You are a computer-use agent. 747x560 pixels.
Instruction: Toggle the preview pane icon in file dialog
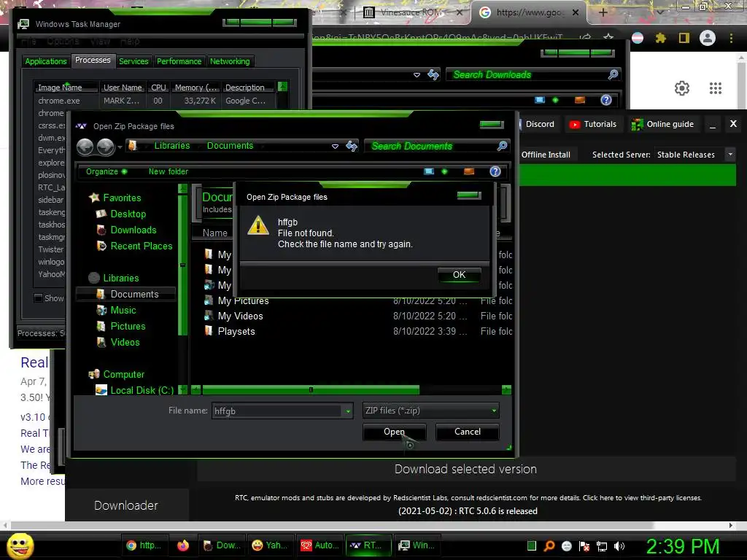(469, 171)
